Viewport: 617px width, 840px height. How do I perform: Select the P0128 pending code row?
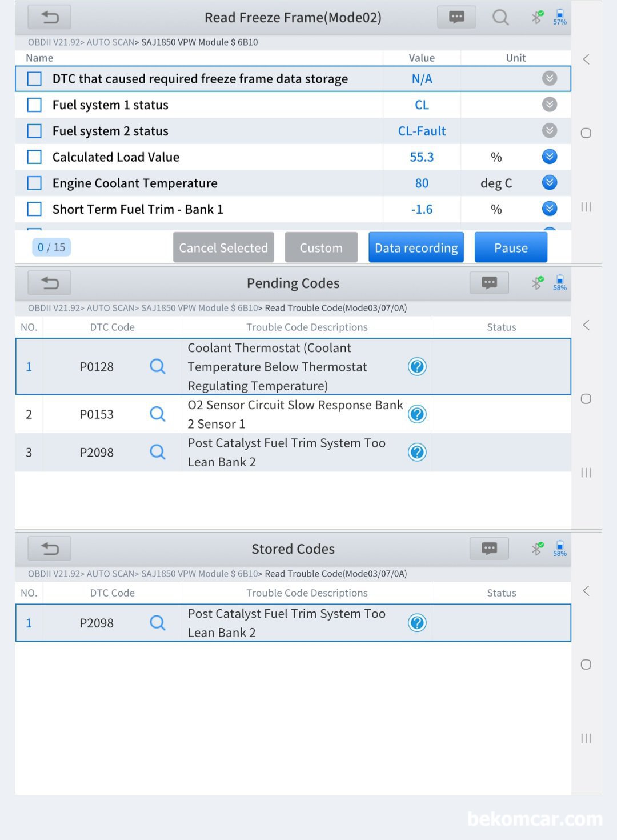pyautogui.click(x=97, y=367)
